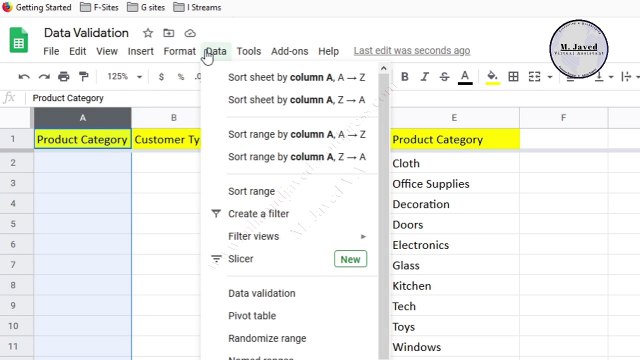The width and height of the screenshot is (640, 360).
Task: Click the merge cells icon
Action: tap(534, 77)
